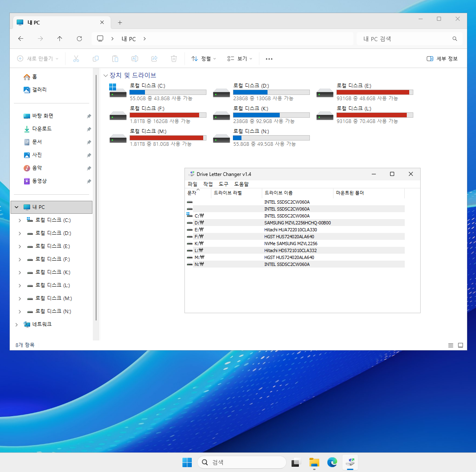This screenshot has height=472, width=476.
Task: Click the Copy icon in toolbar
Action: (96, 59)
